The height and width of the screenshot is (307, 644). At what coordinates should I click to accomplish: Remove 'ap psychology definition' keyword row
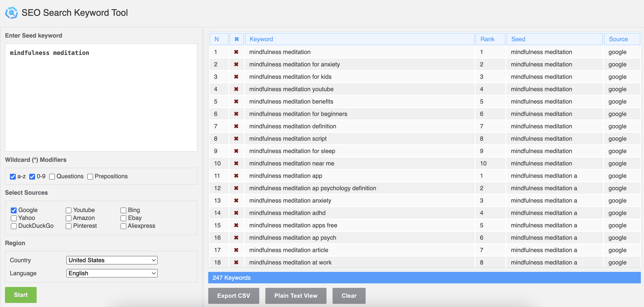tap(236, 188)
